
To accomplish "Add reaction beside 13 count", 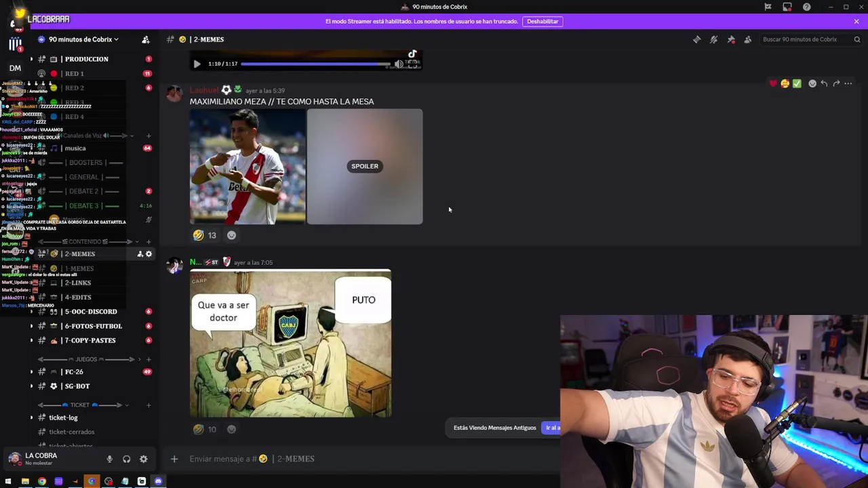I will [x=231, y=235].
